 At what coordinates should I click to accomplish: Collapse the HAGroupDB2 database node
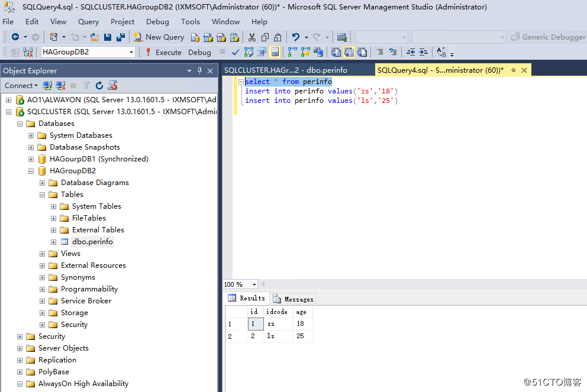pos(31,170)
